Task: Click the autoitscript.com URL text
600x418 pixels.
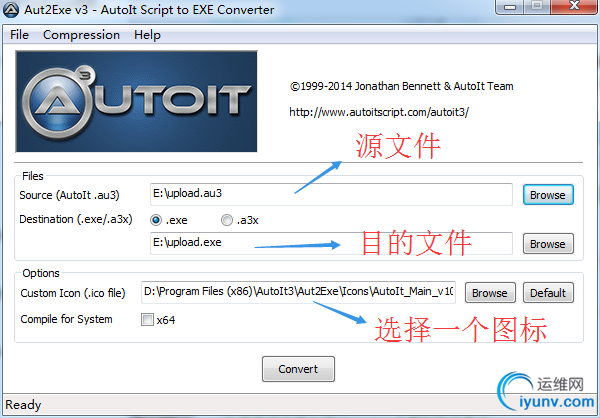Action: pos(379,112)
